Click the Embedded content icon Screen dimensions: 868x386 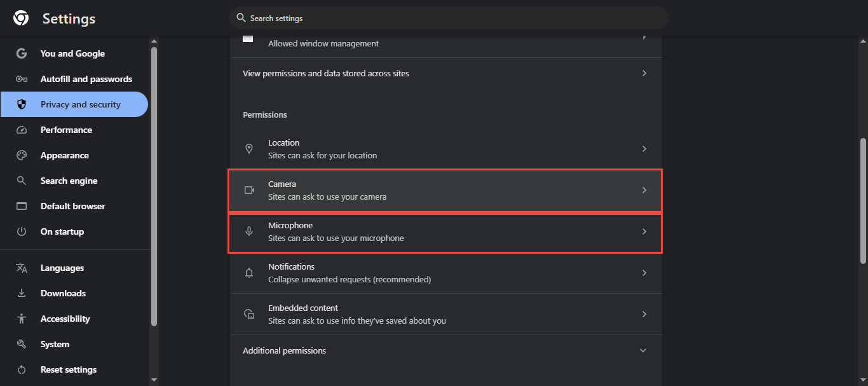249,314
